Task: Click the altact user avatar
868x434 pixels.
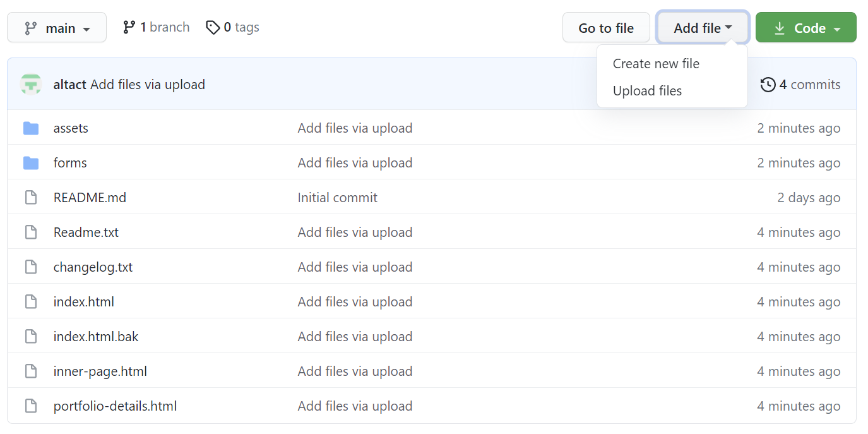Action: pos(31,84)
